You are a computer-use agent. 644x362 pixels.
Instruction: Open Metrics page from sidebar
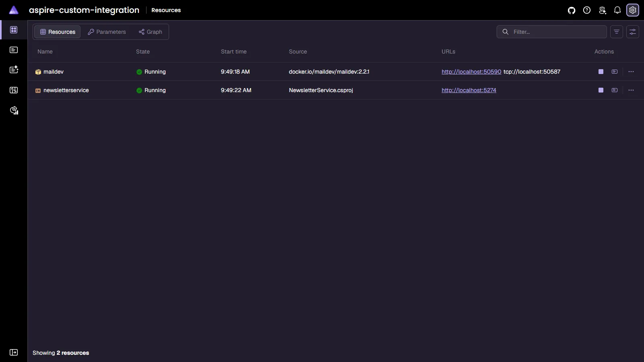[14, 111]
